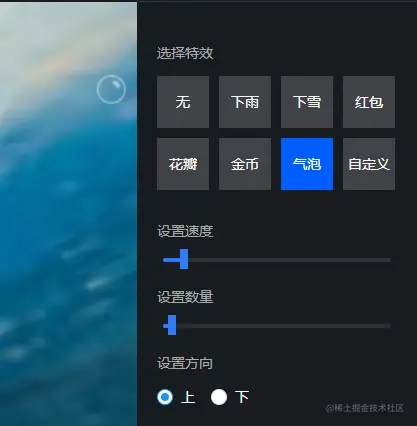Viewport: 417px width, 426px height.
Task: Click the floating bubble in preview
Action: coord(111,89)
